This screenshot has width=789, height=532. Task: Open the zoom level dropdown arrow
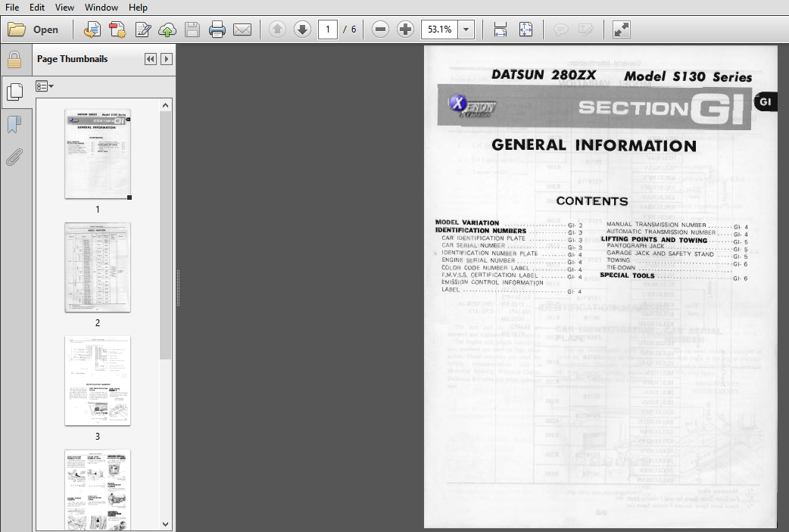click(466, 30)
